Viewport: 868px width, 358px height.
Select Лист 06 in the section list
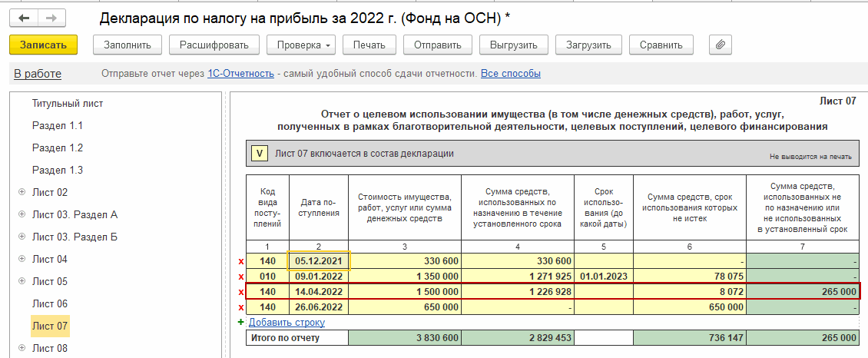[50, 303]
